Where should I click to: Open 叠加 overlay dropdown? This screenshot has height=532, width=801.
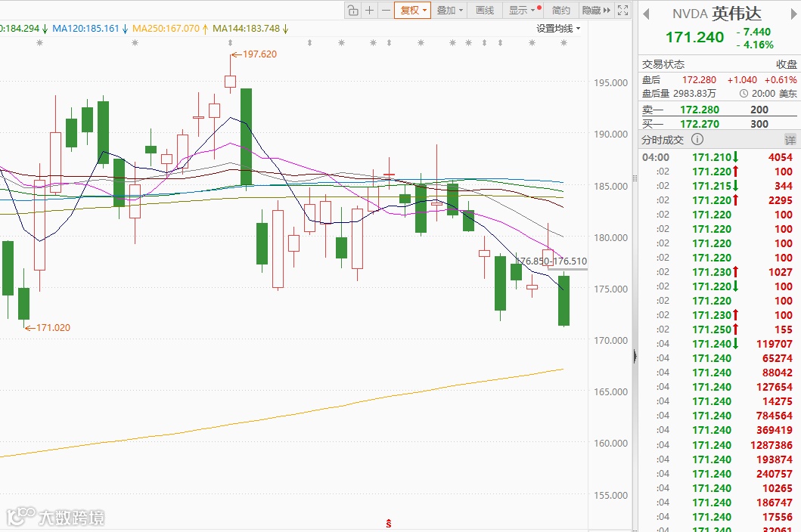pos(449,11)
